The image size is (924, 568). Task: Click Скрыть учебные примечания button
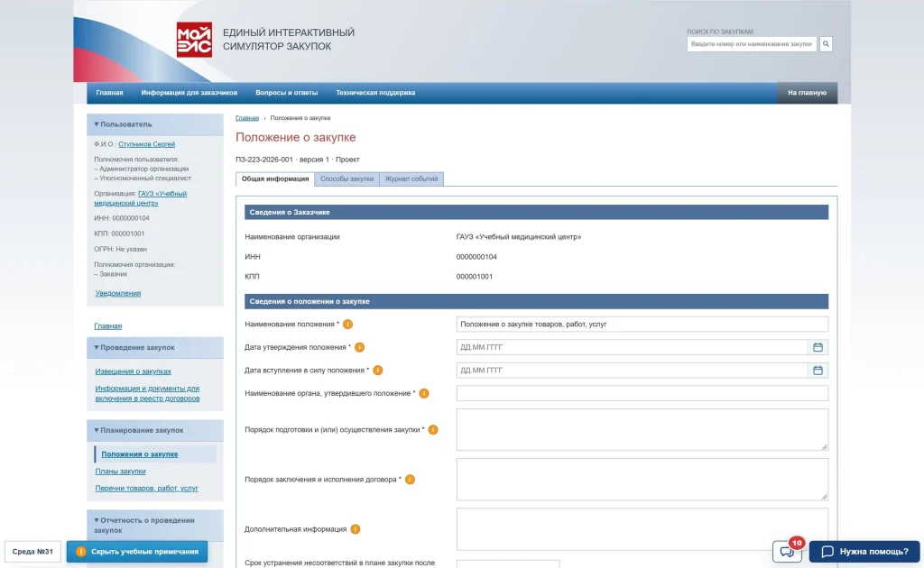pyautogui.click(x=137, y=552)
